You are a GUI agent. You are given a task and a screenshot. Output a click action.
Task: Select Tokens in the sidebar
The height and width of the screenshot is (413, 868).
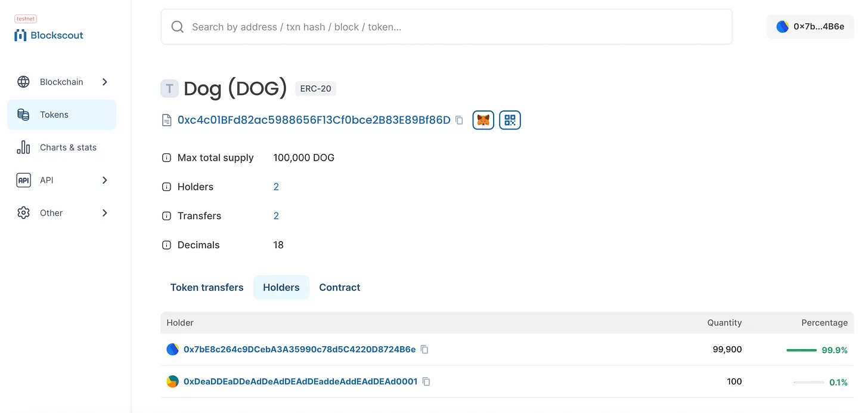click(62, 115)
